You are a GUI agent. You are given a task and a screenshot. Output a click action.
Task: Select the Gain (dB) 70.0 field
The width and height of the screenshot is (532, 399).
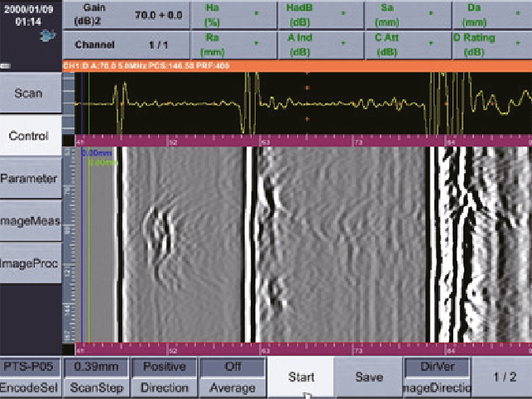126,15
